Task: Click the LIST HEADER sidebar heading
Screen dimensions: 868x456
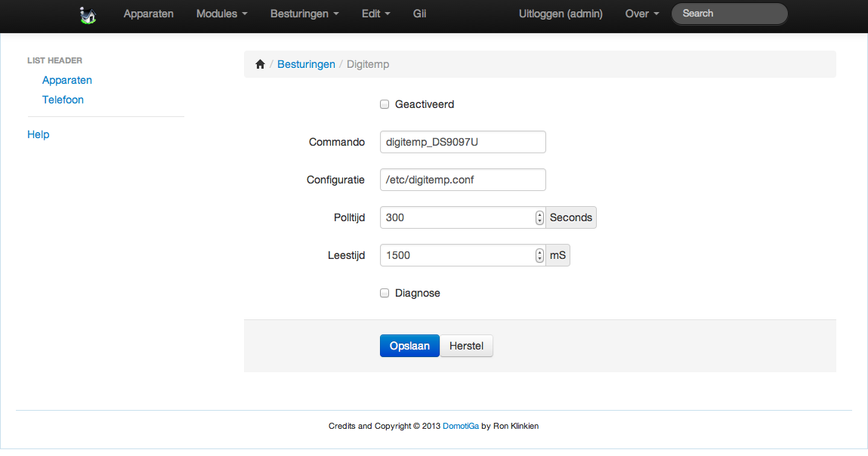Action: click(55, 60)
